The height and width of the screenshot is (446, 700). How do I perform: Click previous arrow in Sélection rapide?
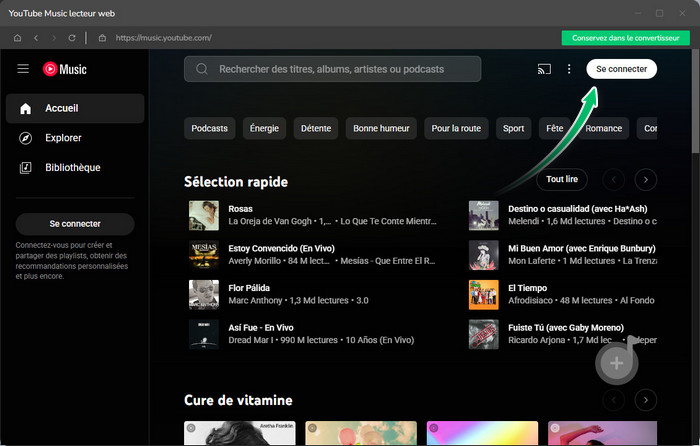tap(614, 179)
